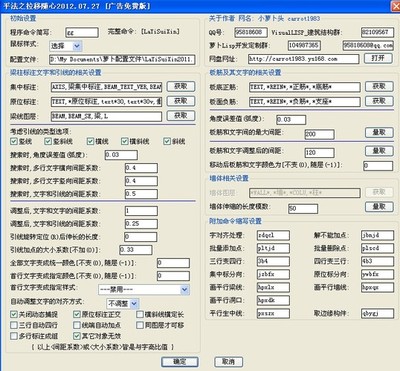Click 引线加点的大小系数 field

point(136,250)
